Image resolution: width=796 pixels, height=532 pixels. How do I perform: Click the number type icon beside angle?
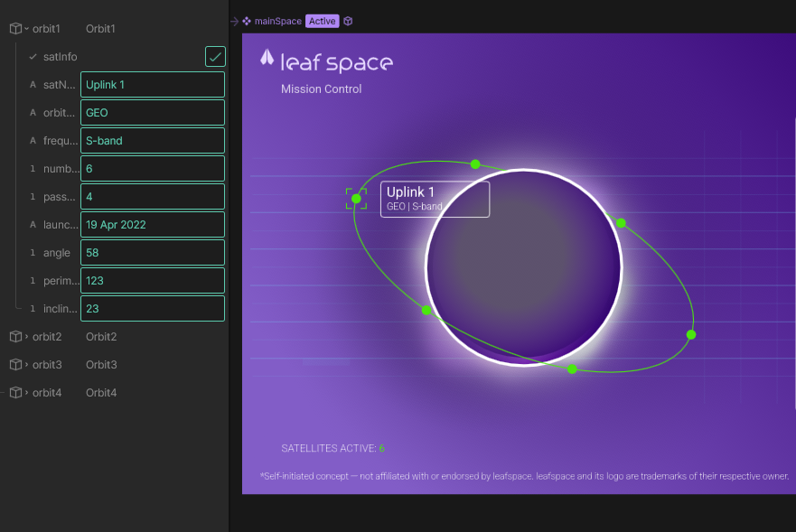pyautogui.click(x=33, y=252)
